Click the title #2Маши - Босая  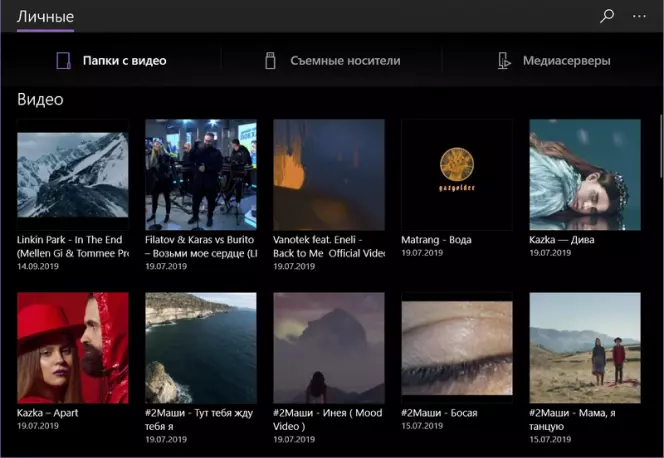click(439, 413)
